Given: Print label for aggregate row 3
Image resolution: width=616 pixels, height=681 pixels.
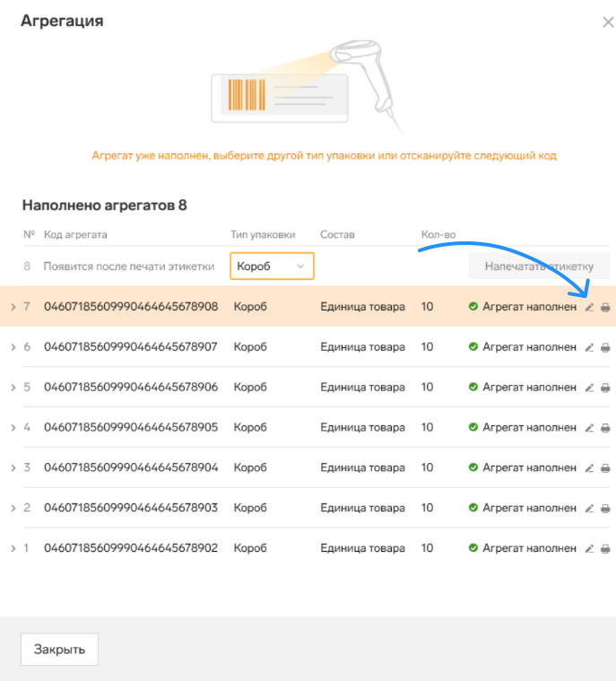Looking at the screenshot, I should (x=605, y=468).
